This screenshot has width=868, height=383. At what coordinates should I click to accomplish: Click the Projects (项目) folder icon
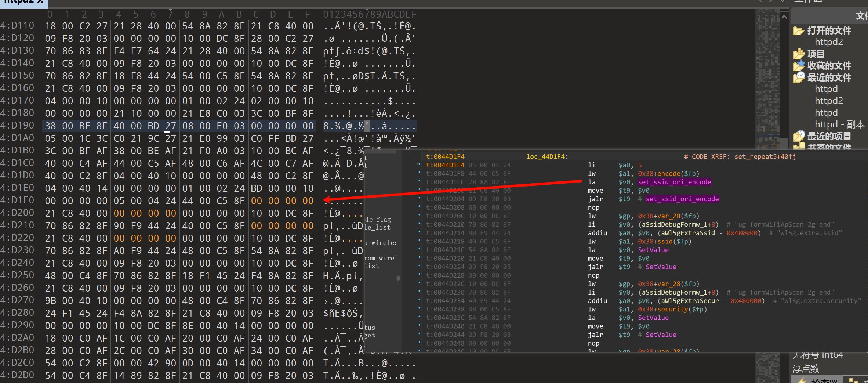coord(799,54)
